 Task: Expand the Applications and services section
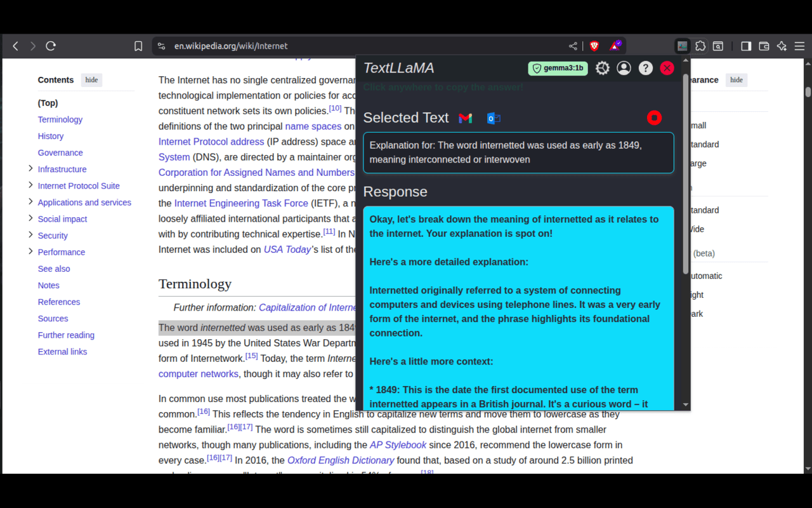point(30,202)
